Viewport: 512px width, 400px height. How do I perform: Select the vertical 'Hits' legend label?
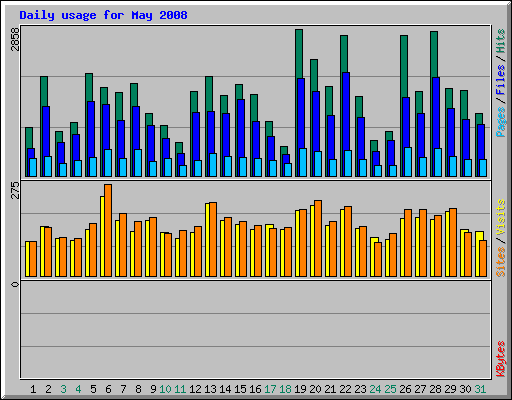[x=501, y=41]
